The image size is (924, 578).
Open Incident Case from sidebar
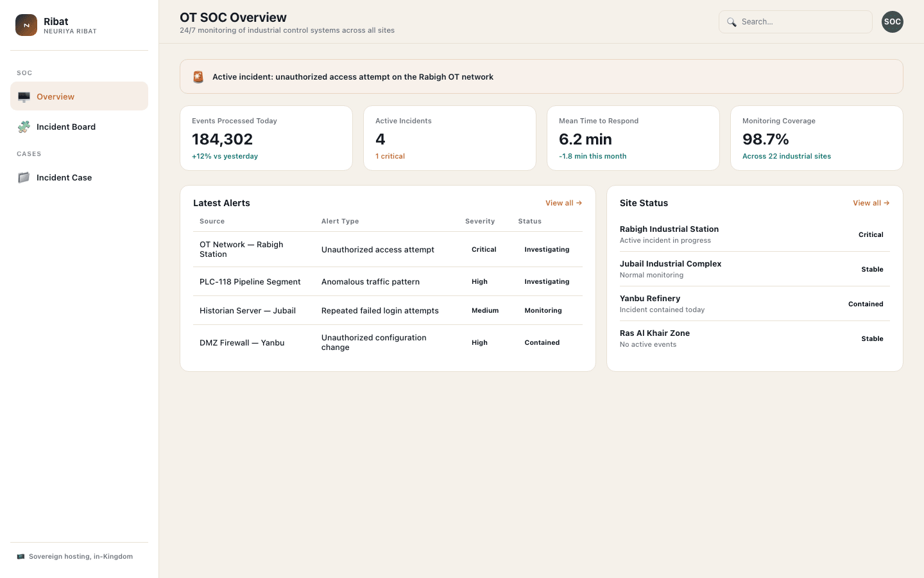pos(79,178)
